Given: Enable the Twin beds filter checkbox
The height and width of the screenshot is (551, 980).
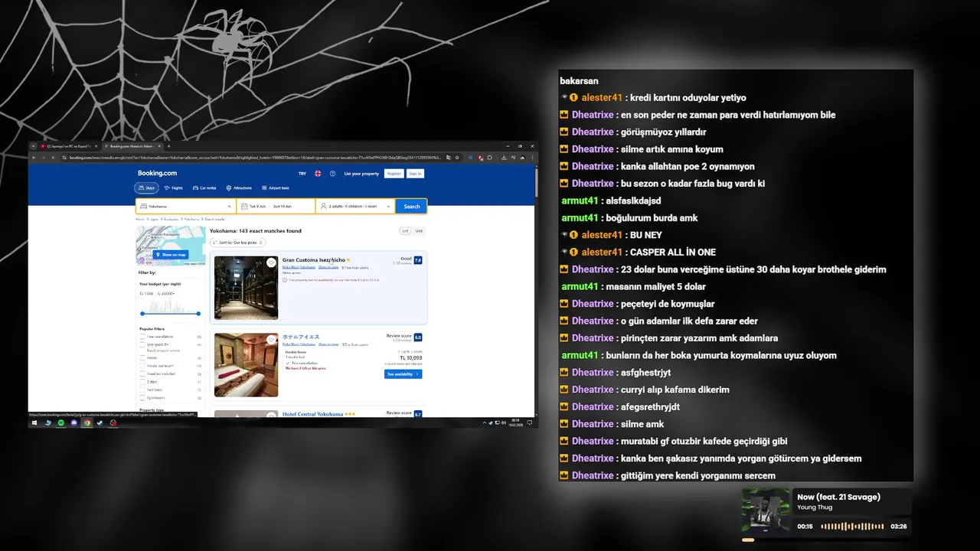Looking at the screenshot, I should click(142, 390).
